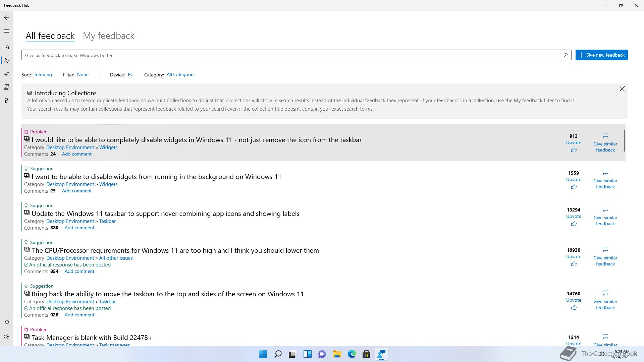Open the All Categories dropdown
Image resolution: width=644 pixels, height=362 pixels.
point(181,74)
